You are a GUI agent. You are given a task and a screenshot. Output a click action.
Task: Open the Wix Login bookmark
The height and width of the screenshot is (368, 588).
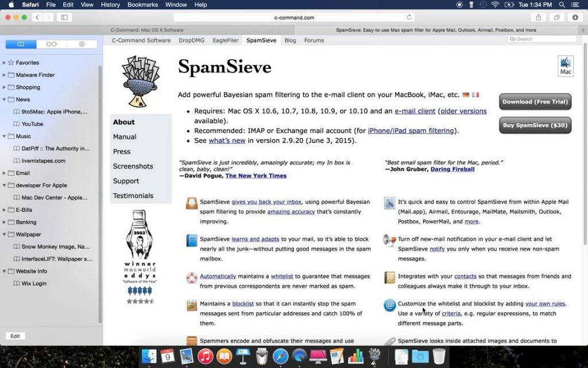(34, 283)
